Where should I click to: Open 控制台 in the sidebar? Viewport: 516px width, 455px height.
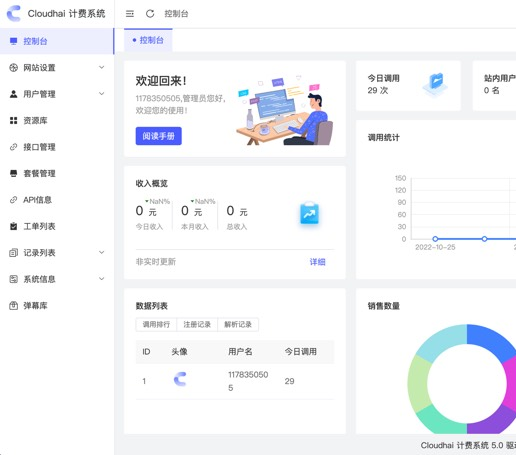click(x=57, y=41)
